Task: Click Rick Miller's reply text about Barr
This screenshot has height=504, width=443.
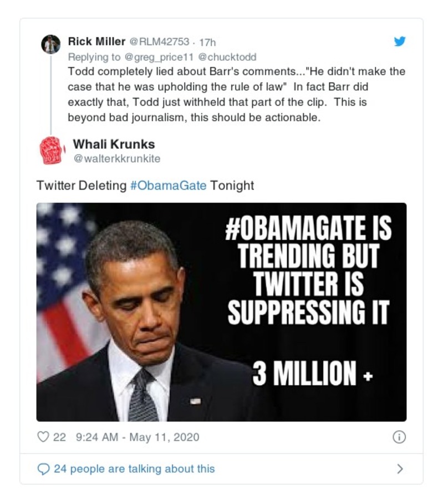Action: point(236,95)
